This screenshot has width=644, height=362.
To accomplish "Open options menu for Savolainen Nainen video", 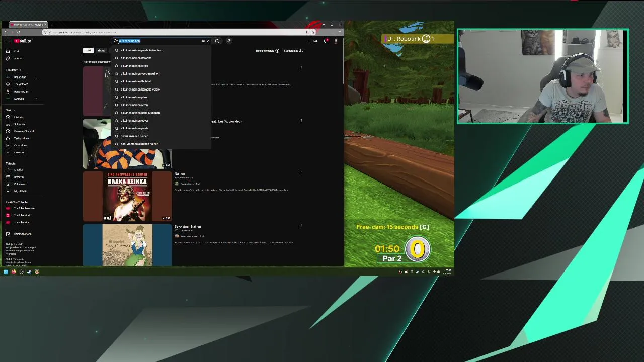I will pyautogui.click(x=301, y=226).
